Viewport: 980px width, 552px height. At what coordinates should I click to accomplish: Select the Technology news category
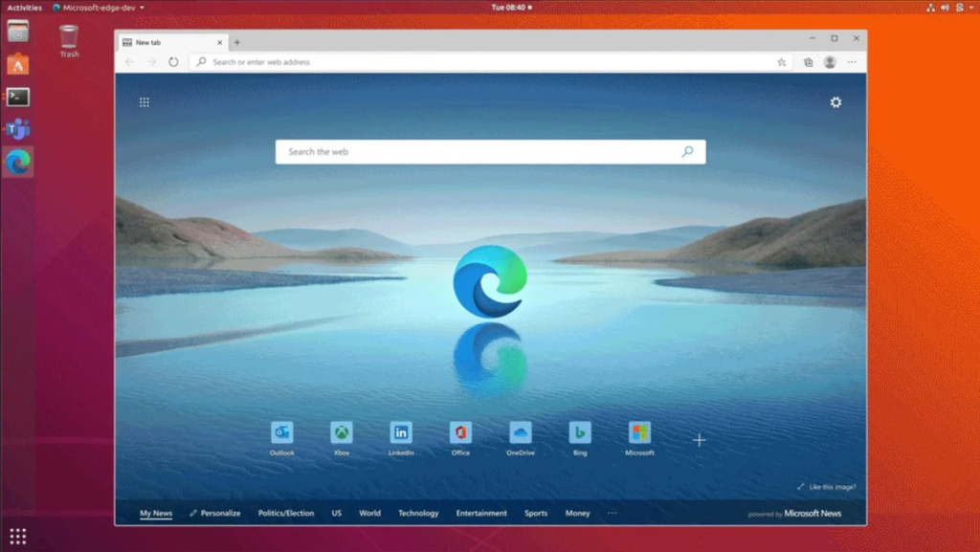pyautogui.click(x=418, y=513)
